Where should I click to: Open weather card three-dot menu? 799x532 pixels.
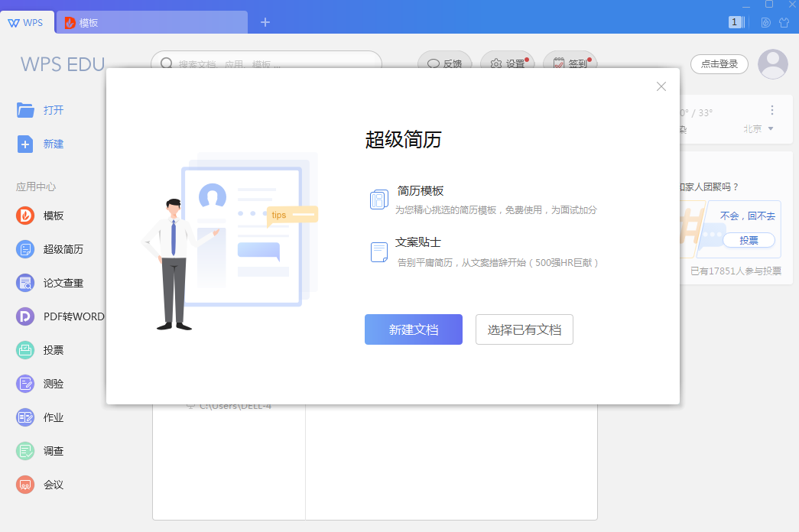tap(772, 110)
